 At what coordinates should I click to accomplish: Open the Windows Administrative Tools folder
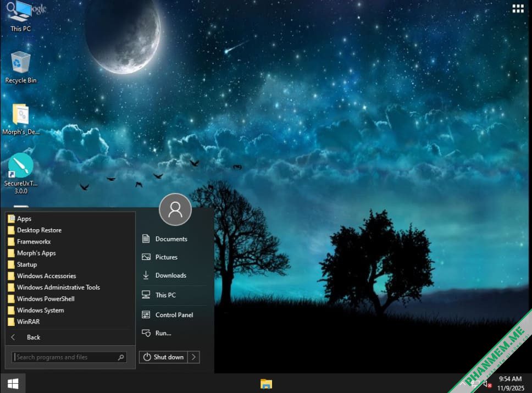click(x=70, y=287)
